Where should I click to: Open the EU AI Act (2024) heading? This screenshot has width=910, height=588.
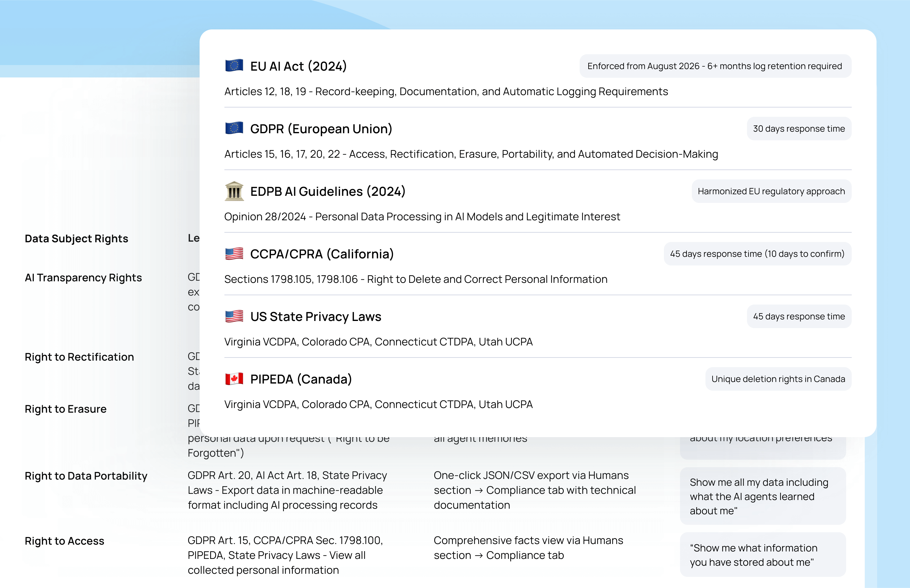click(x=298, y=66)
